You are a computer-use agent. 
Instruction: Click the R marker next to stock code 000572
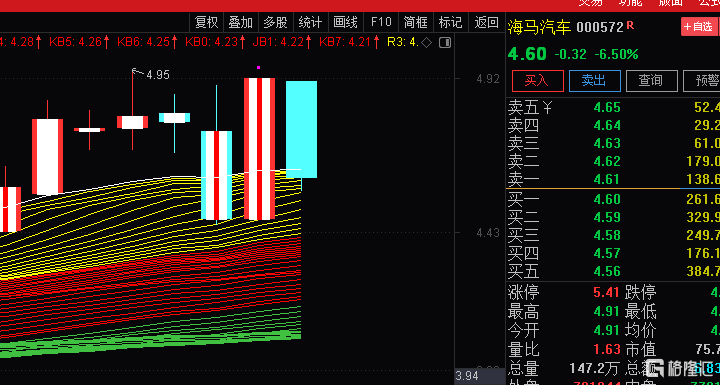[630, 25]
